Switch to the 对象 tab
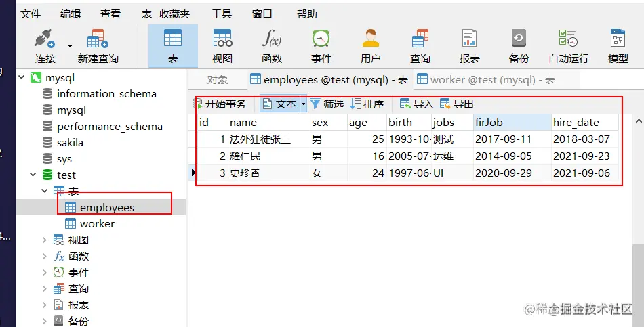The height and width of the screenshot is (327, 644). [x=218, y=80]
